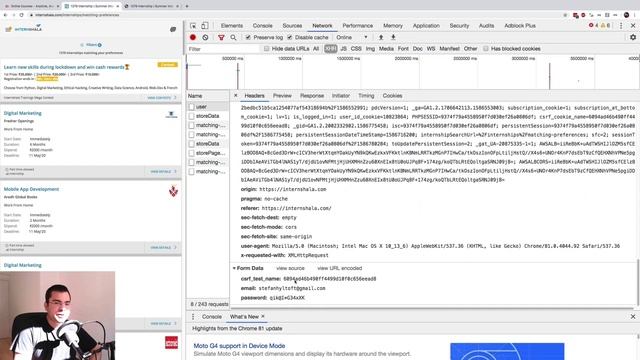Viewport: 640px width, 360px height.
Task: Filter requests by WS type
Action: (x=431, y=49)
